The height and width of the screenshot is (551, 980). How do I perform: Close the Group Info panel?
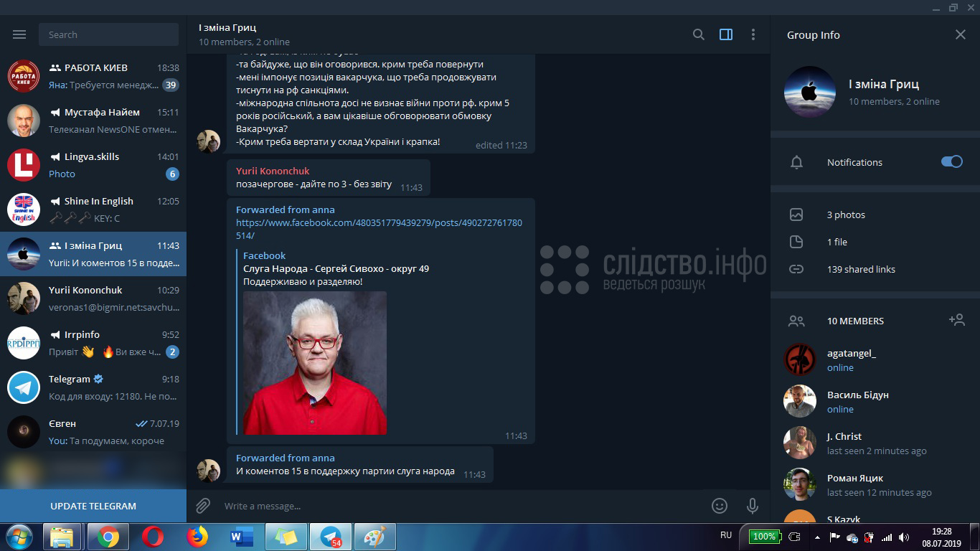coord(961,34)
